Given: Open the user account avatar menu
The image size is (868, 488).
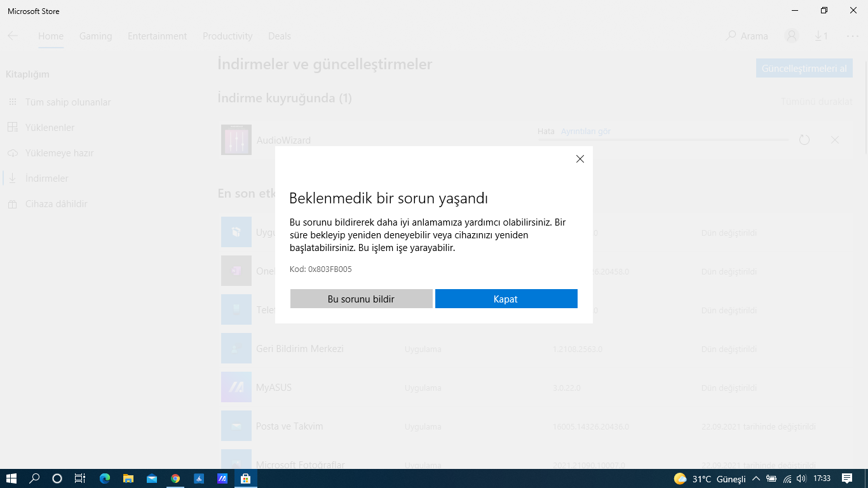Looking at the screenshot, I should [x=791, y=36].
